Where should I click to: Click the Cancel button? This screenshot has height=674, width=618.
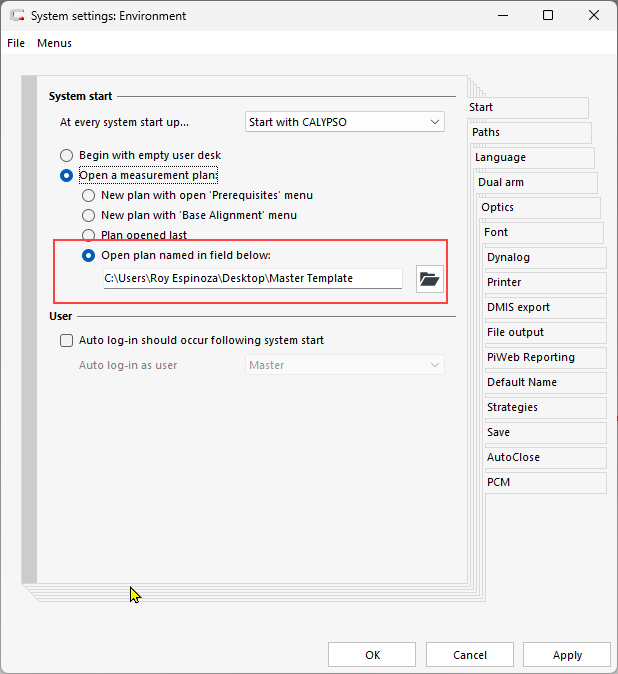(x=470, y=655)
